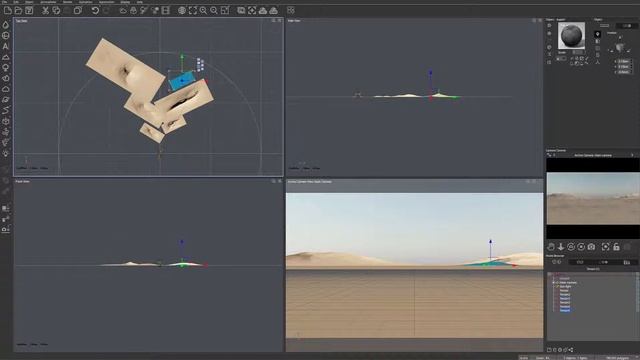This screenshot has width=640, height=360.
Task: Add water with the droplet tool
Action: point(6,25)
